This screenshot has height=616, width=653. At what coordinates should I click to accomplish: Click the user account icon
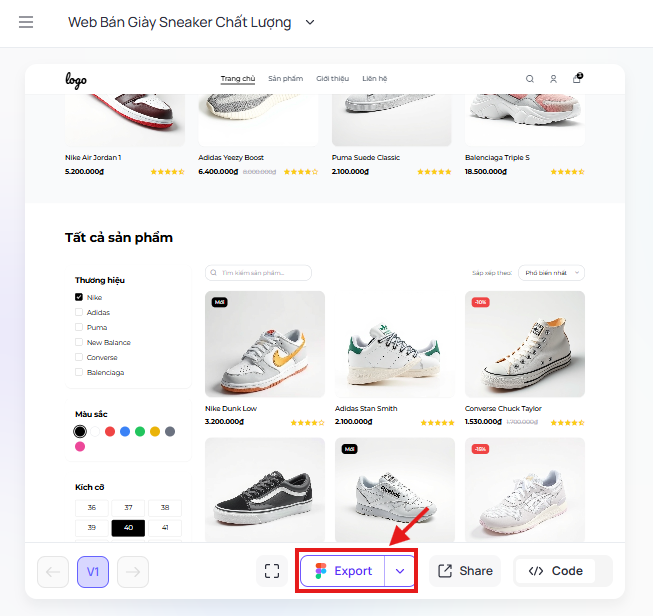coord(553,79)
